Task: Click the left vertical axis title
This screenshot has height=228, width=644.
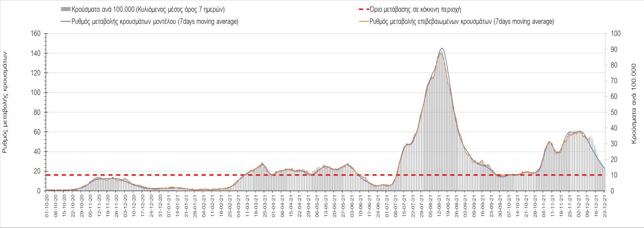Action: tap(5, 102)
